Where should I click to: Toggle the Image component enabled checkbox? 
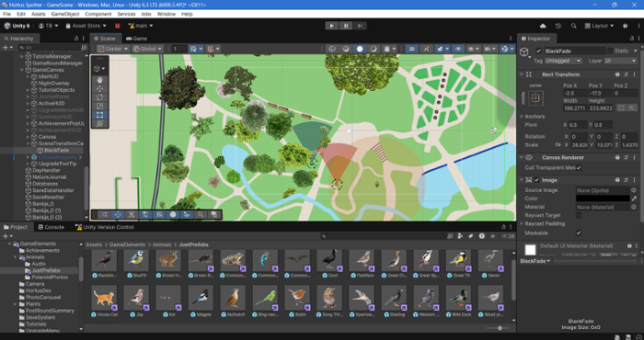[536, 180]
